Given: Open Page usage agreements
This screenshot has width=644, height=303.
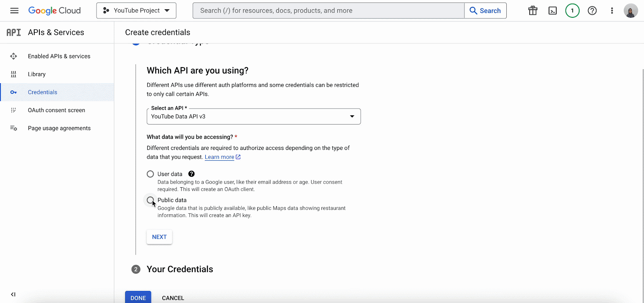Looking at the screenshot, I should point(57,128).
